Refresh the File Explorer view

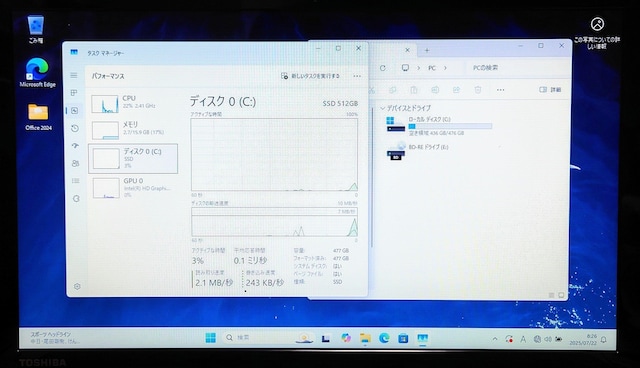[x=382, y=68]
